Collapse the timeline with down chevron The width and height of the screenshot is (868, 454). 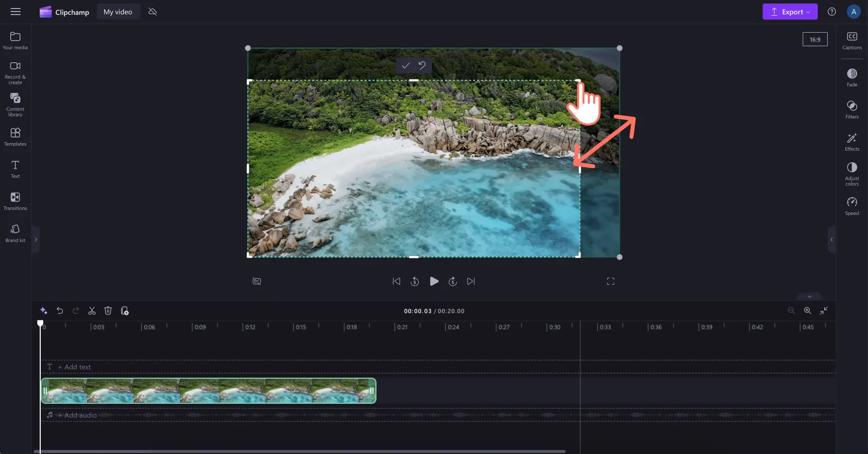click(x=810, y=297)
